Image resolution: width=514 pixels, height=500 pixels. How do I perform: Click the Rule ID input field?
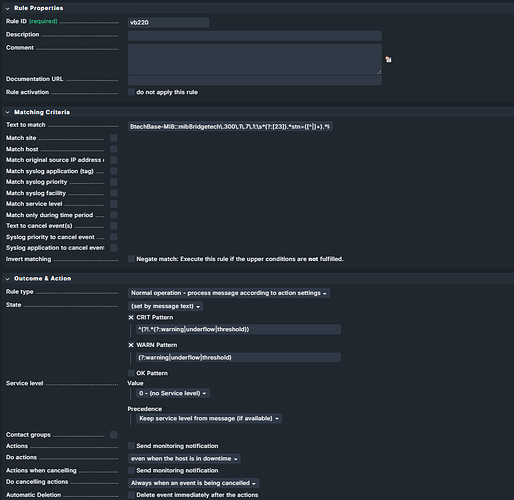point(169,23)
